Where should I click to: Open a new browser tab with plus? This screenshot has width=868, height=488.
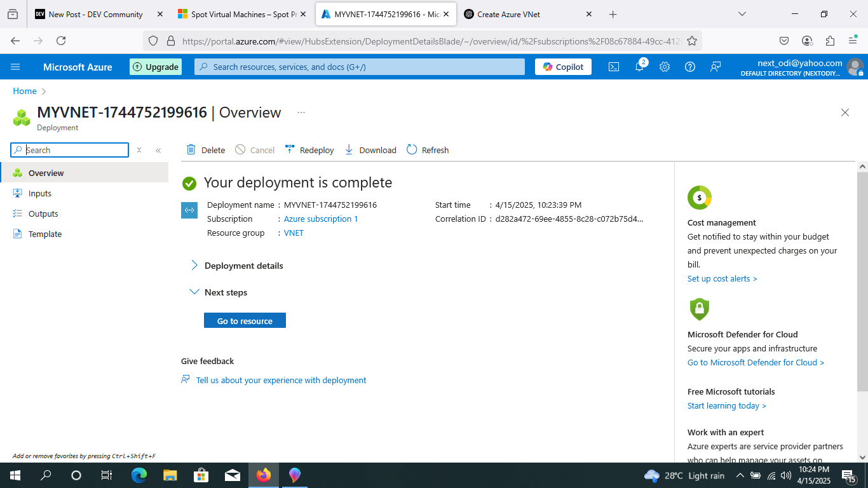coord(613,14)
